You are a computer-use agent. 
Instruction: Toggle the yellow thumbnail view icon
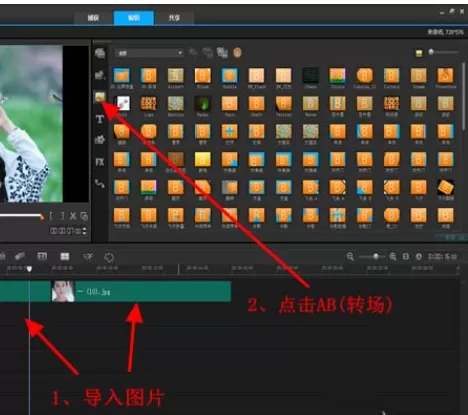(x=419, y=53)
